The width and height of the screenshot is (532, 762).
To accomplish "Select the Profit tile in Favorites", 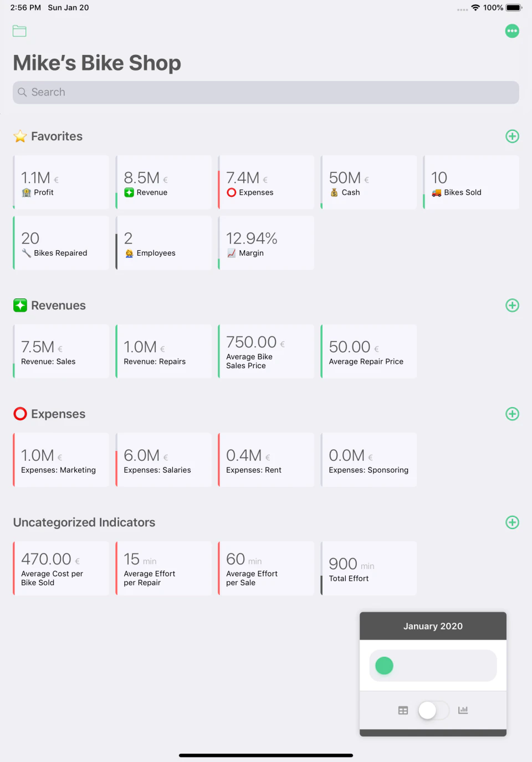I will [x=61, y=182].
